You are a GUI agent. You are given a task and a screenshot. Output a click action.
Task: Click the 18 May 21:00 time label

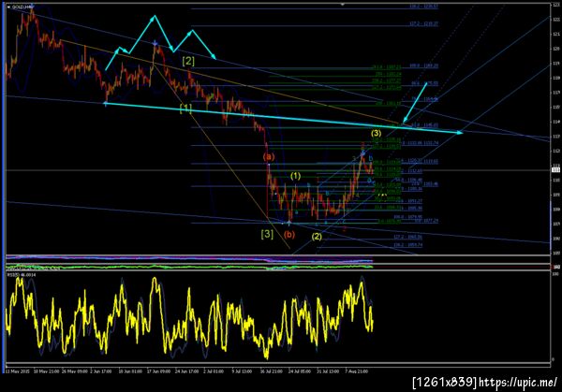(x=46, y=371)
